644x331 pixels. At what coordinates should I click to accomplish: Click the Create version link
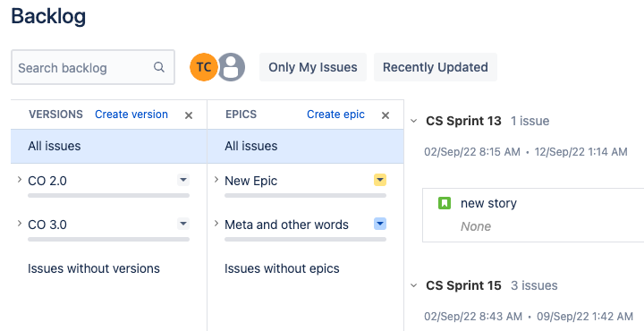click(131, 115)
